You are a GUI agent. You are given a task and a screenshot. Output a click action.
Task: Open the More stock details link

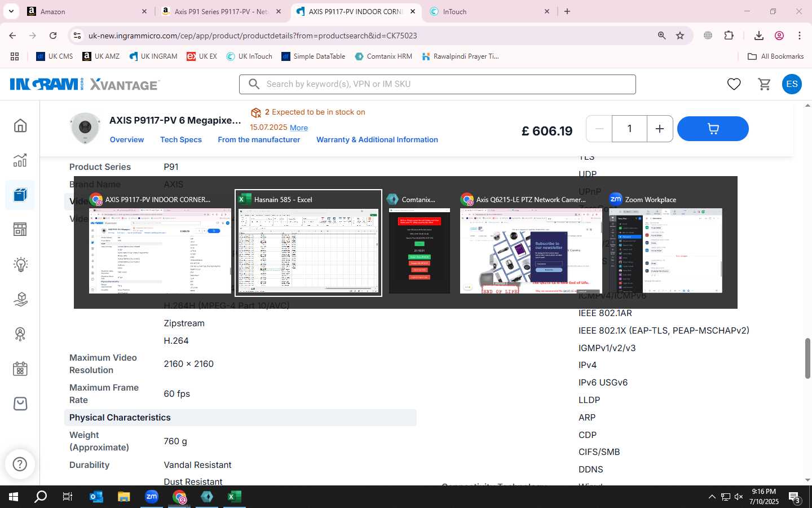point(299,128)
